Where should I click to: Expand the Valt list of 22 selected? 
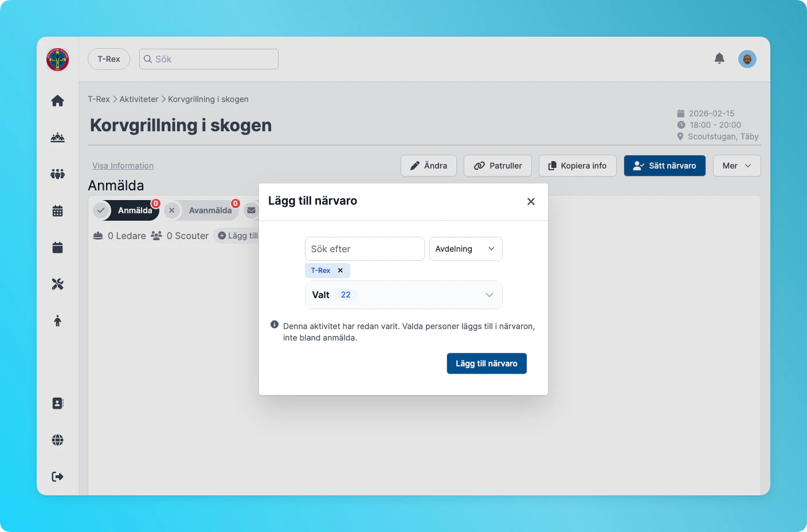coord(489,294)
